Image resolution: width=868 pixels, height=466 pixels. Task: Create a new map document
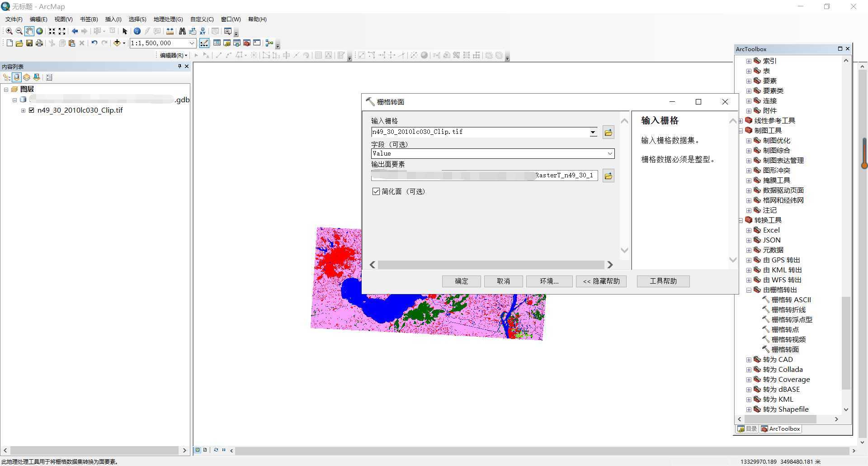click(9, 43)
